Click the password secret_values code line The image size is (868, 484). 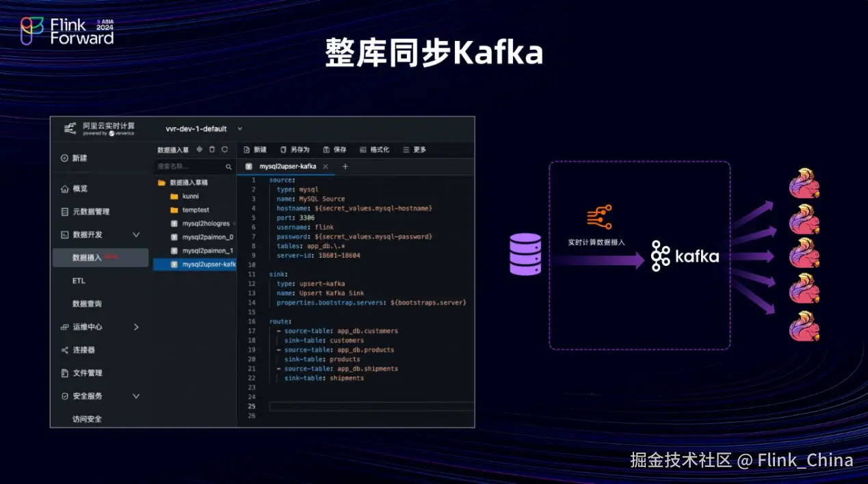pos(354,237)
